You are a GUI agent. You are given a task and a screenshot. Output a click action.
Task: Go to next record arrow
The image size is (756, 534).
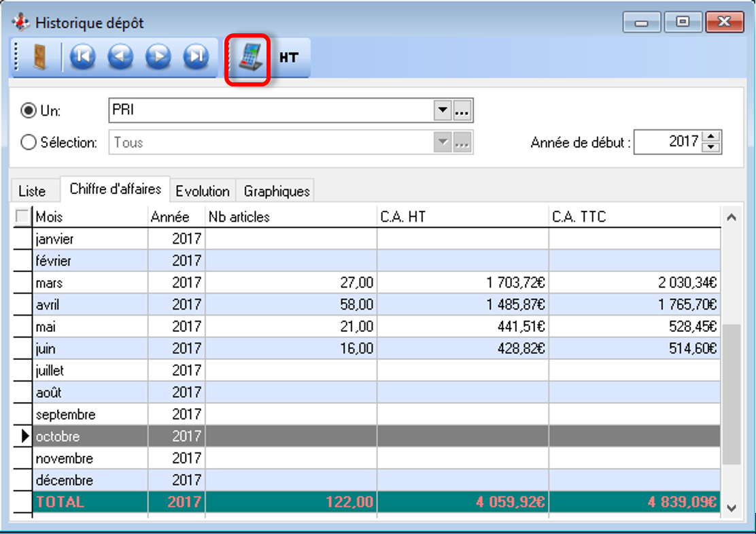coord(158,57)
